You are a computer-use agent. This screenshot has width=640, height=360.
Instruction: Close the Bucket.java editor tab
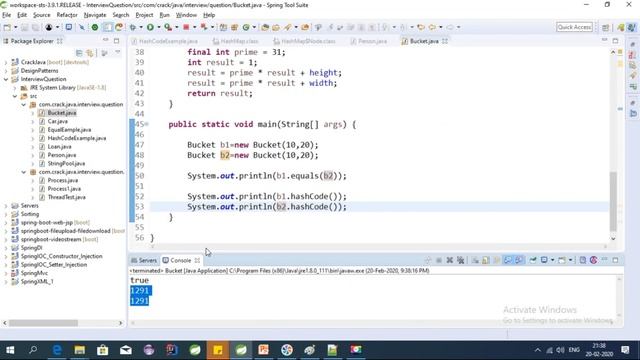coord(445,41)
